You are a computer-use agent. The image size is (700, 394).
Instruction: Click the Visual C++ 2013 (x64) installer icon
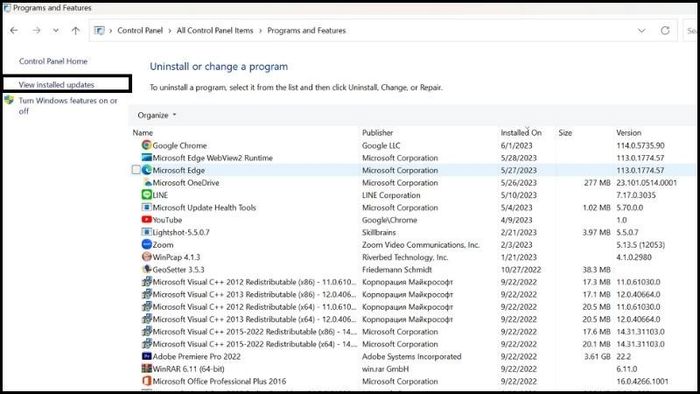pos(146,319)
